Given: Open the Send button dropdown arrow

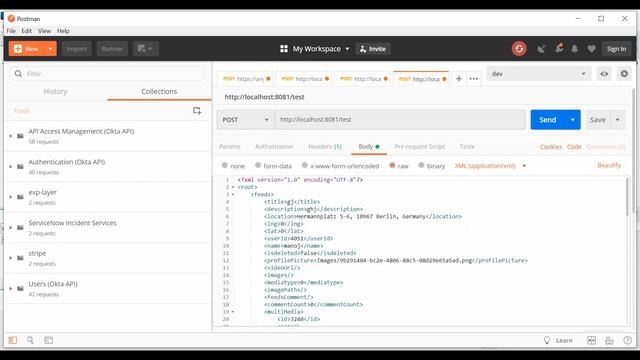Looking at the screenshot, I should [x=572, y=120].
